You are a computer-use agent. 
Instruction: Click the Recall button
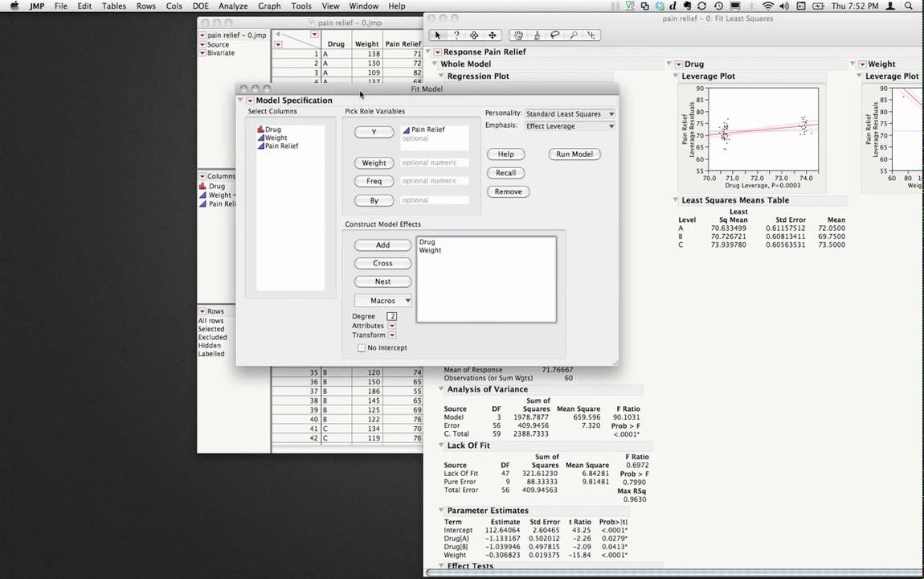(x=505, y=174)
